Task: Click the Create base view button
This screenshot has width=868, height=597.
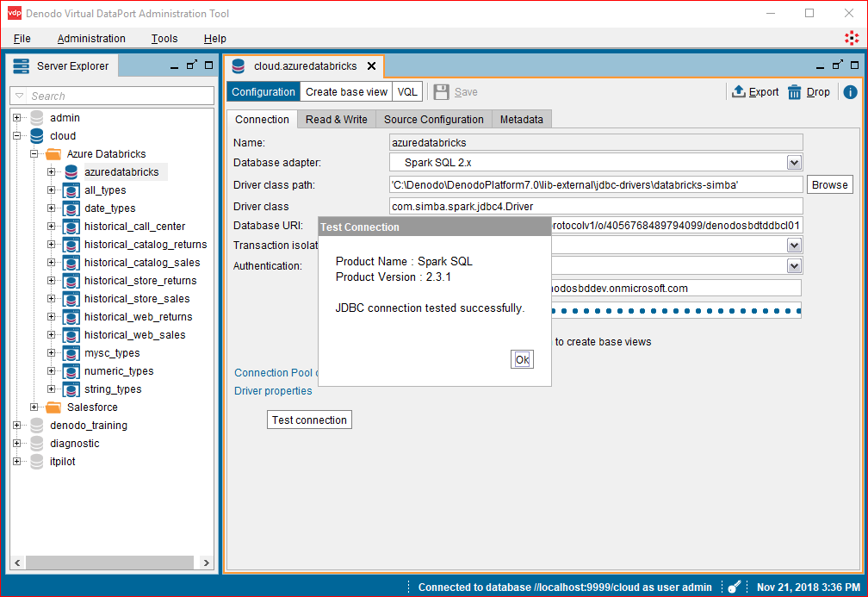Action: tap(346, 92)
